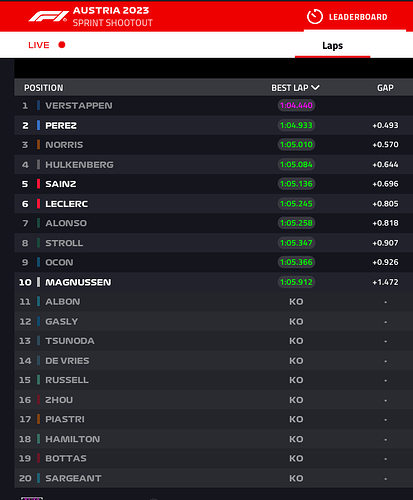Open the Magnussen driver row
413x500 pixels.
(213, 282)
